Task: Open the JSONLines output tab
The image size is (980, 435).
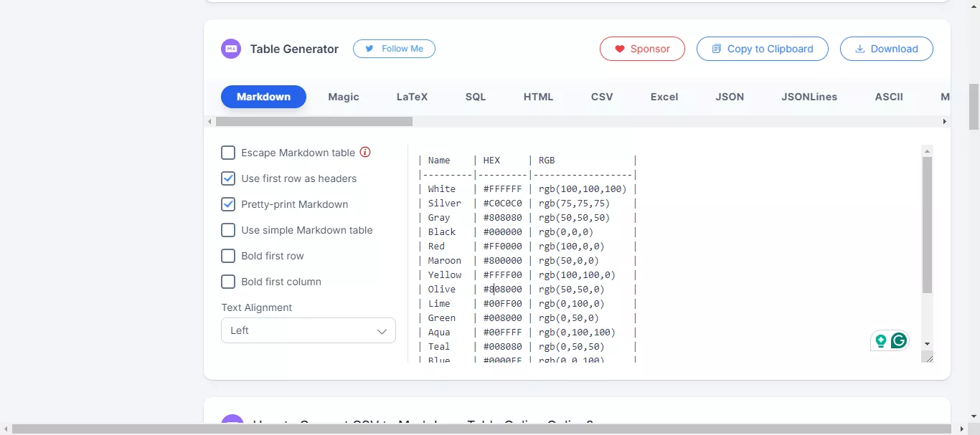Action: click(x=809, y=97)
